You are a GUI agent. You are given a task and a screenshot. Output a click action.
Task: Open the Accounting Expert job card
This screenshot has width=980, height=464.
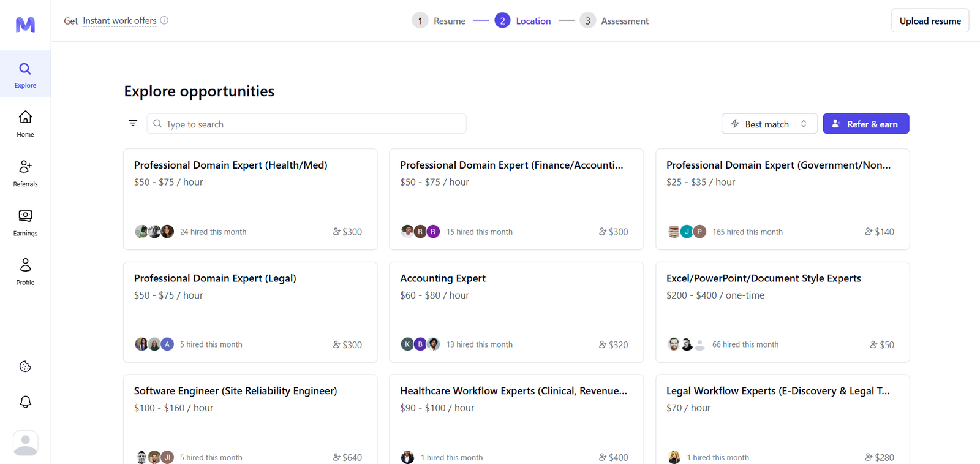[516, 312]
